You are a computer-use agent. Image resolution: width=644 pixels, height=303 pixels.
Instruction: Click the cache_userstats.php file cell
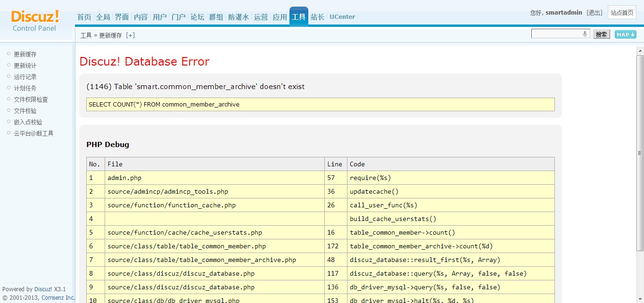coord(215,232)
